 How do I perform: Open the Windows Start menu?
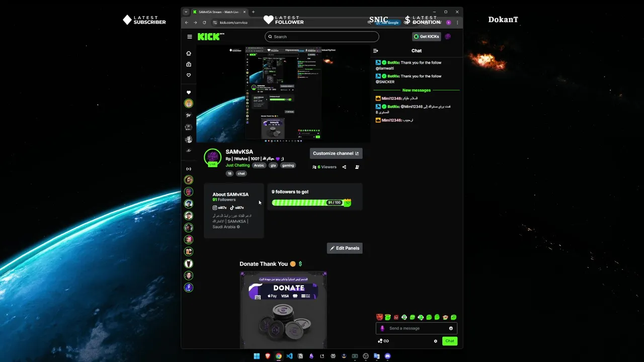257,356
